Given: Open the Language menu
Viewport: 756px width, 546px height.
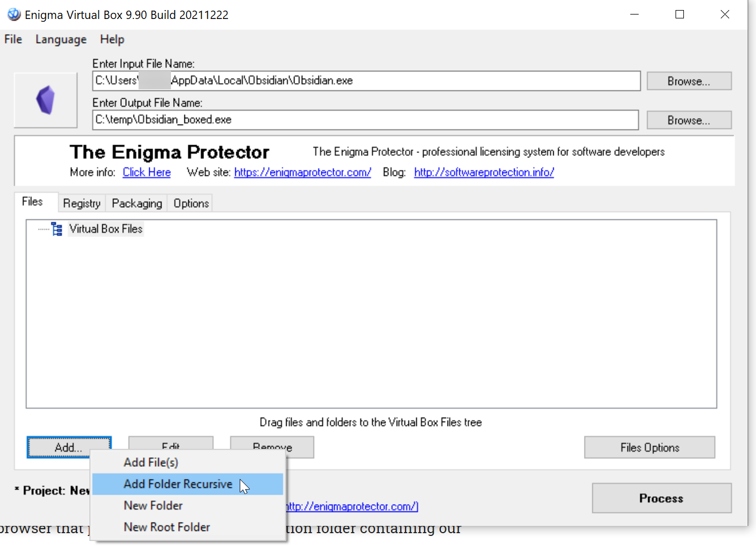Looking at the screenshot, I should (x=61, y=40).
